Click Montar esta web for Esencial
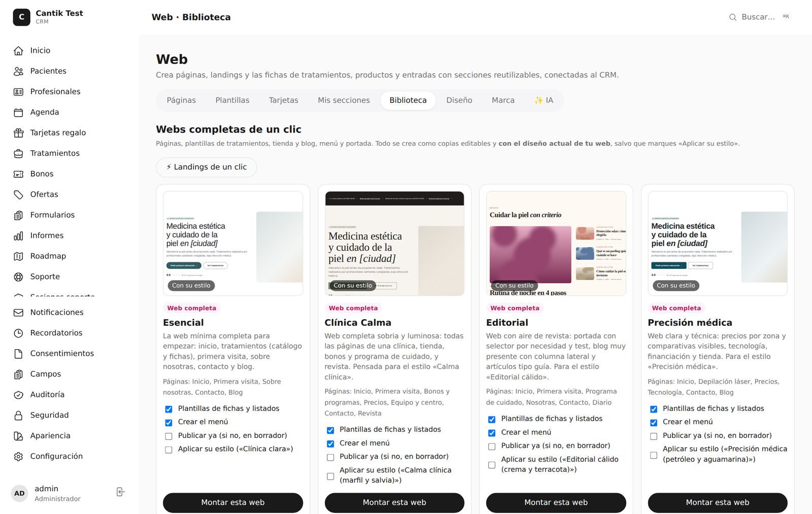This screenshot has width=812, height=514. tap(233, 502)
